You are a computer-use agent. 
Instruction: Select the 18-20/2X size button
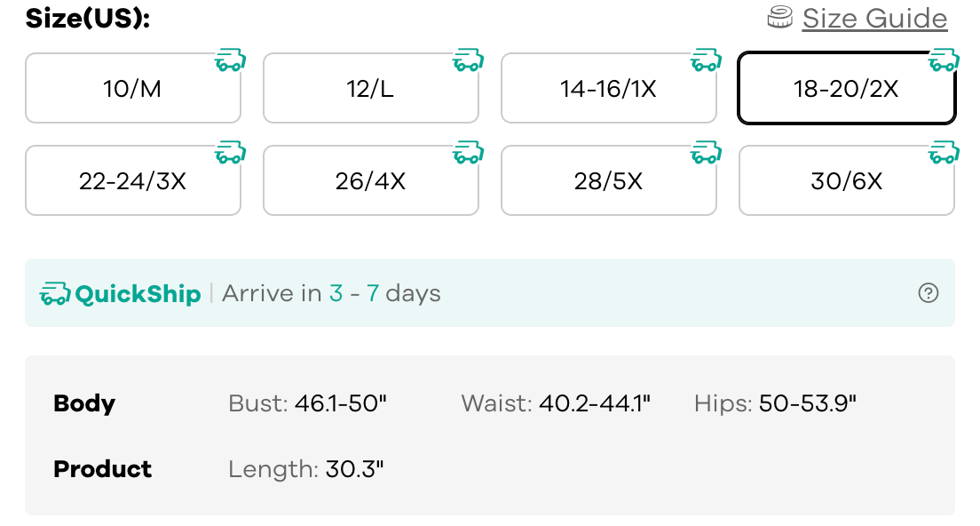click(846, 89)
